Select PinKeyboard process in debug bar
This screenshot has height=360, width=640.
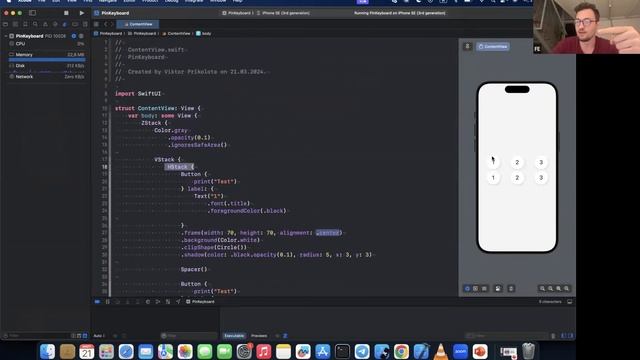click(x=200, y=302)
